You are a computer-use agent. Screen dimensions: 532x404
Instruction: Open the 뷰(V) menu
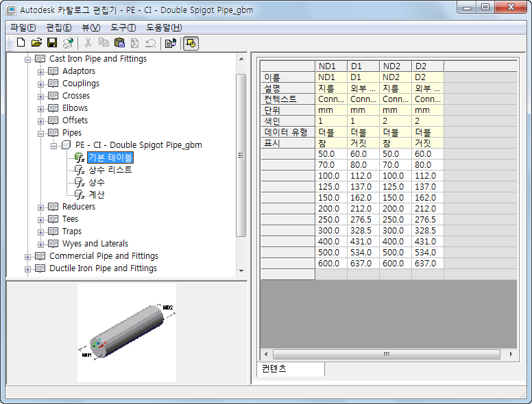[91, 27]
